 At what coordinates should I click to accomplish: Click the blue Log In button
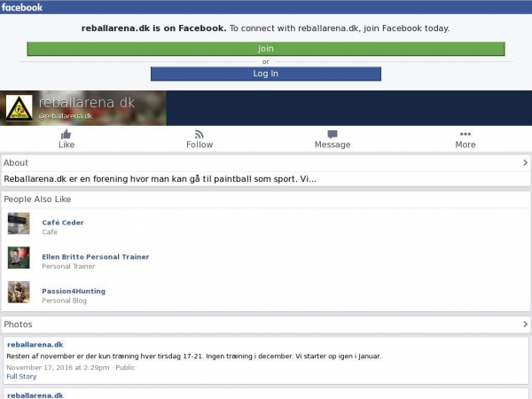[x=266, y=74]
